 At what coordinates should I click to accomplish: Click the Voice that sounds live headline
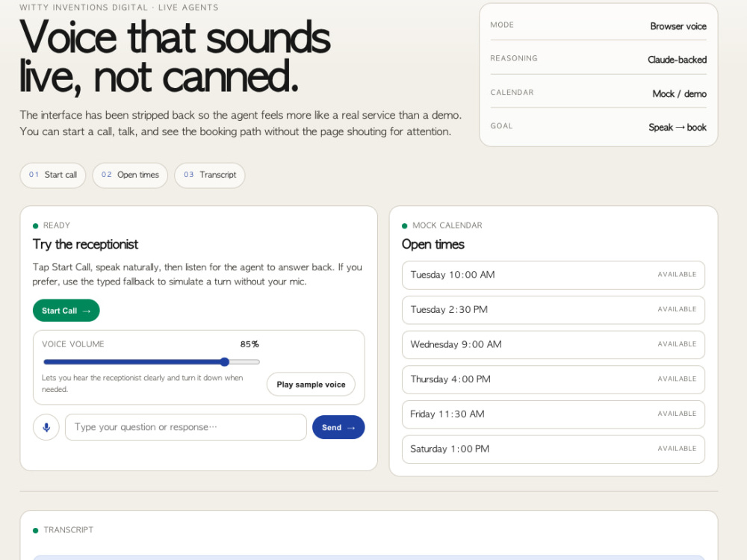(174, 56)
